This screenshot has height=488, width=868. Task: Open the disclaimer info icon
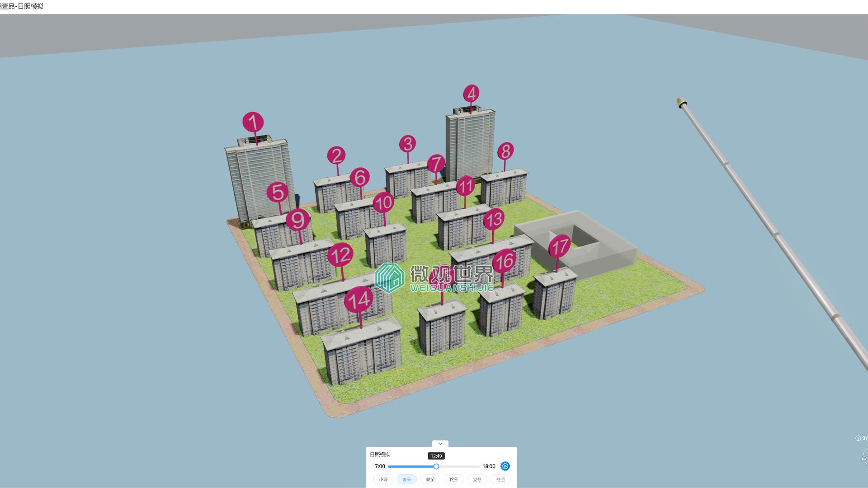858,438
